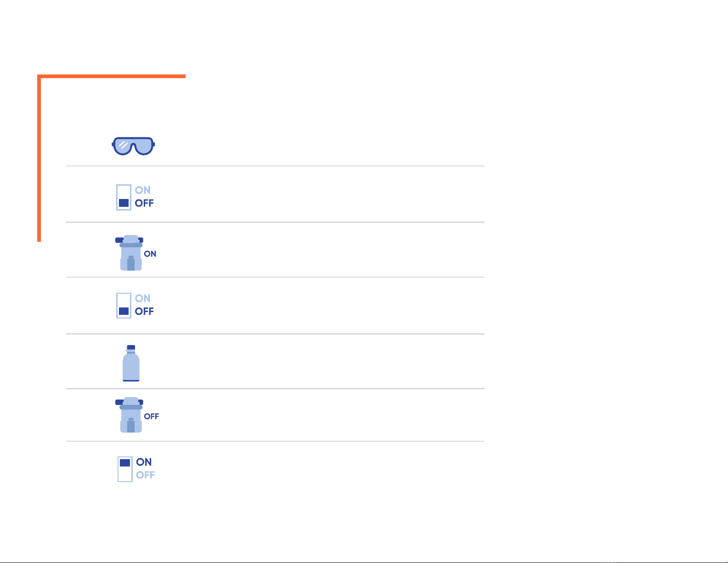This screenshot has height=563, width=728.
Task: Click the orange horizontal bar at top
Action: (111, 76)
